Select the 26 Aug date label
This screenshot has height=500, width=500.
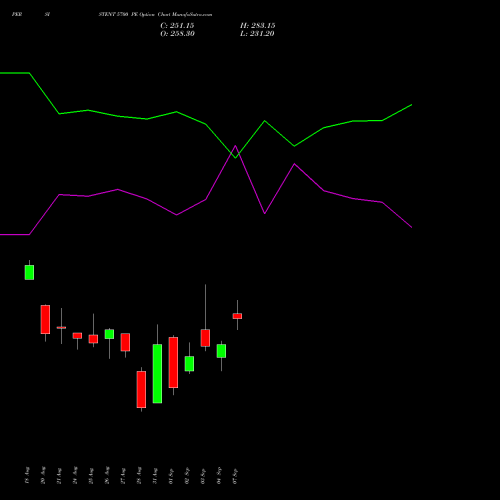(107, 475)
